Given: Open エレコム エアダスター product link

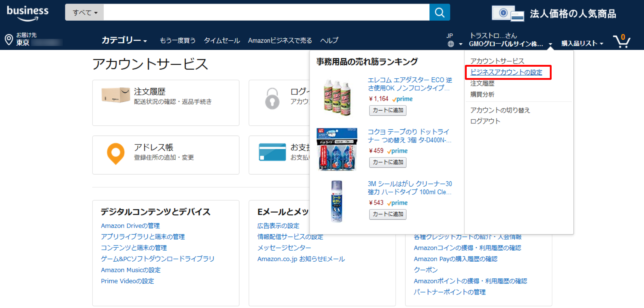Looking at the screenshot, I should [x=410, y=84].
